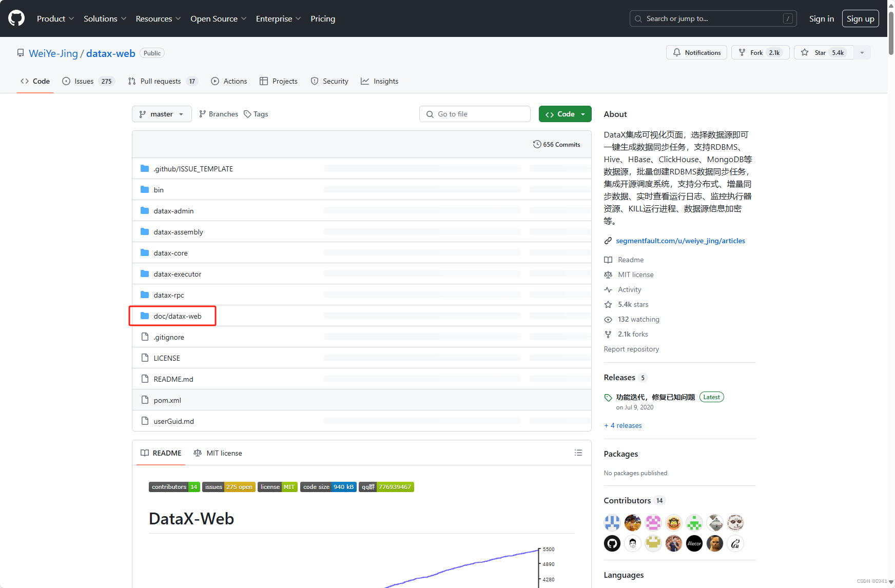Image resolution: width=895 pixels, height=588 pixels.
Task: Open the README.md file
Action: [173, 379]
